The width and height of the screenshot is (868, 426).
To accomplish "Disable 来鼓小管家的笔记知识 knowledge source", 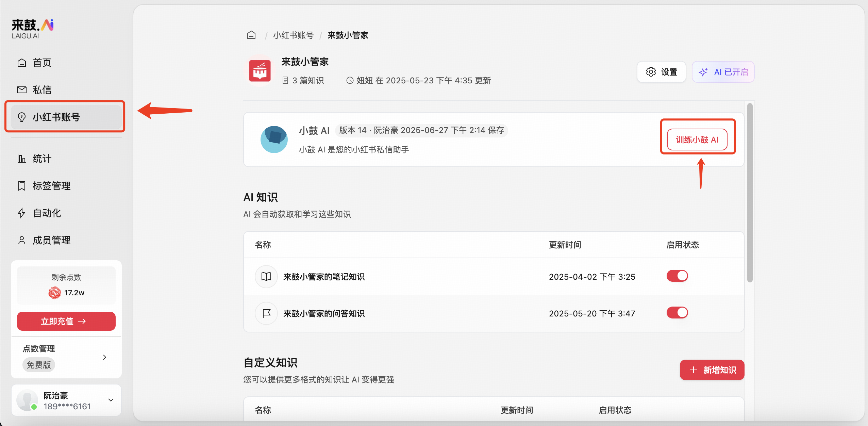I will pyautogui.click(x=677, y=276).
